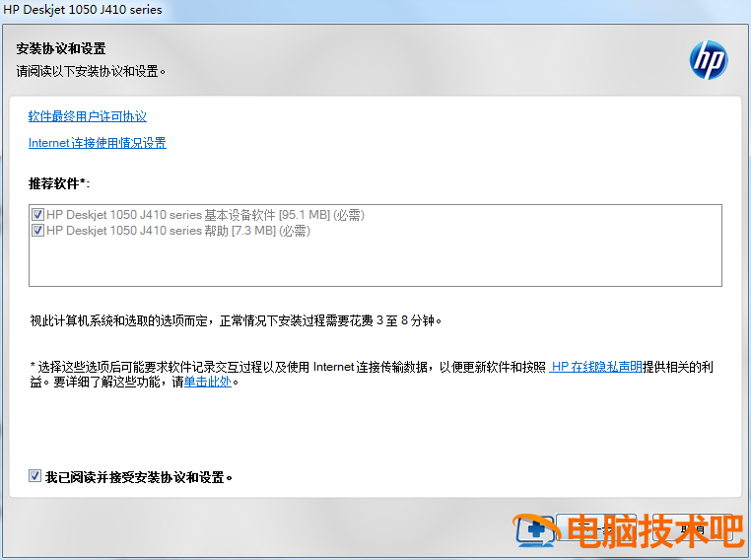Click the 请阅读以下安装协议和设置 subtitle text

[91, 71]
